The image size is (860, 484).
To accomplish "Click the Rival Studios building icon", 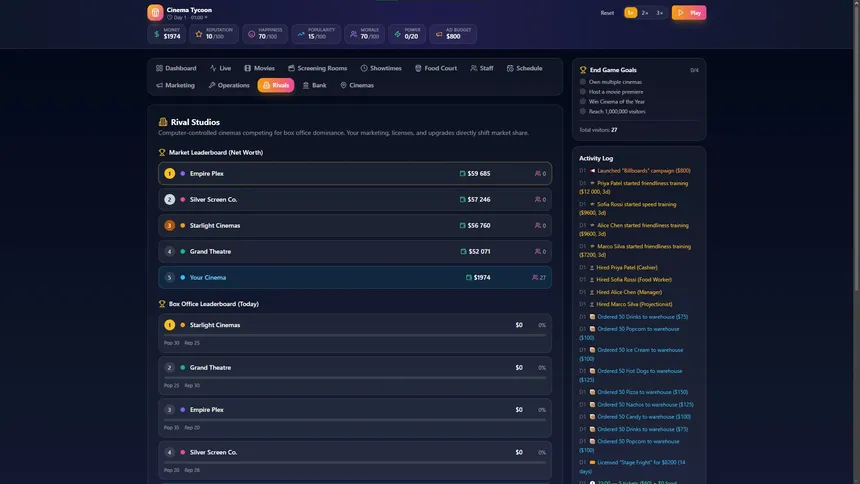I will click(x=163, y=122).
